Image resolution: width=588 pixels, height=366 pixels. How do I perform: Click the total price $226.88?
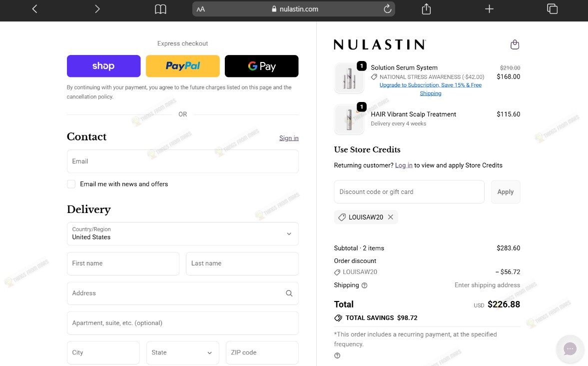point(504,304)
